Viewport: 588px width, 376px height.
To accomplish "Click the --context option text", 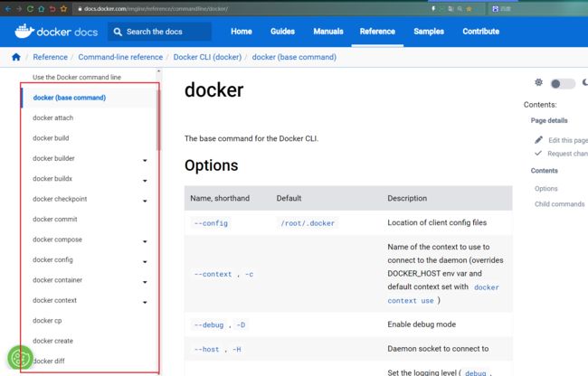I will [213, 274].
